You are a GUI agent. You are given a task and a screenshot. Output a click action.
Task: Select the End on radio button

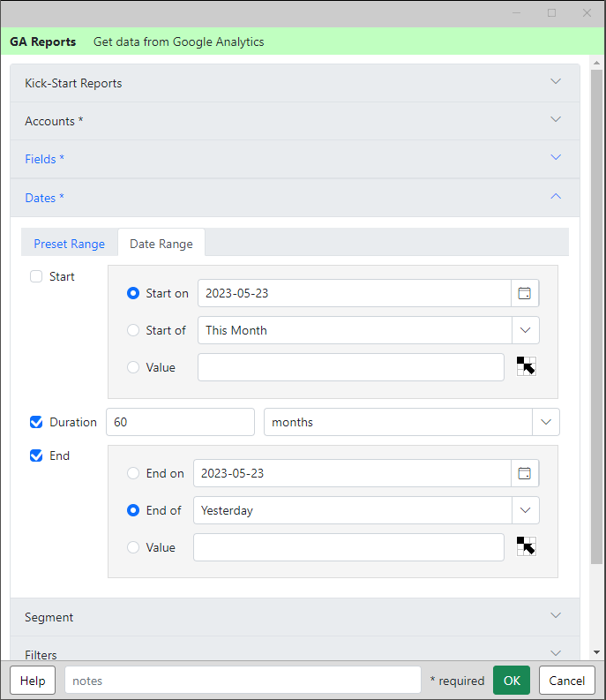[133, 473]
